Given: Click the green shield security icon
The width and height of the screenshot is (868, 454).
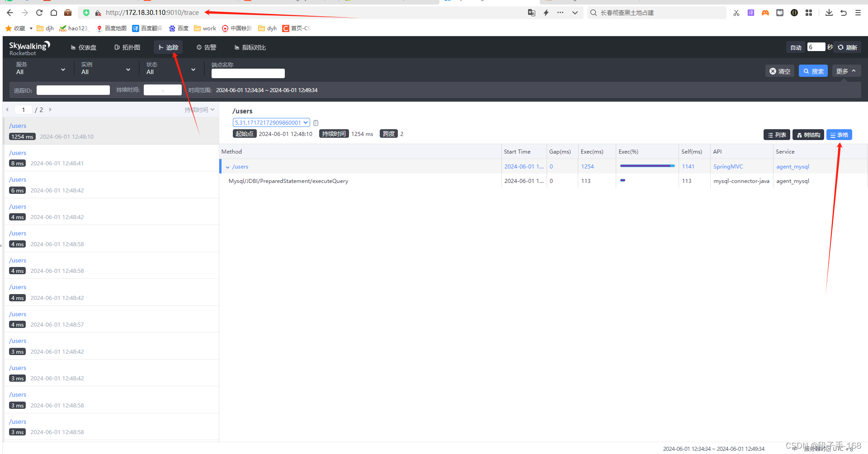Looking at the screenshot, I should coord(86,13).
